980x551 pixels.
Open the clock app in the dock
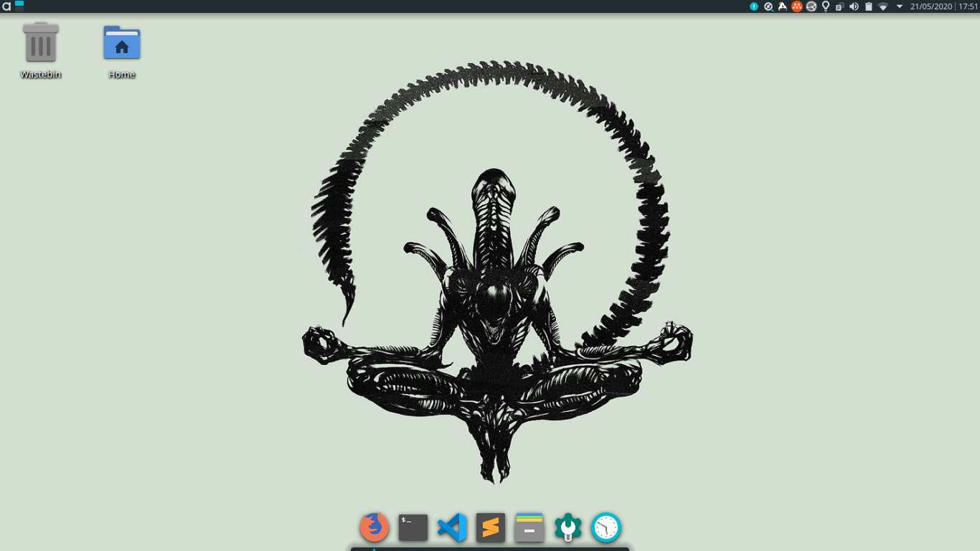tap(606, 527)
